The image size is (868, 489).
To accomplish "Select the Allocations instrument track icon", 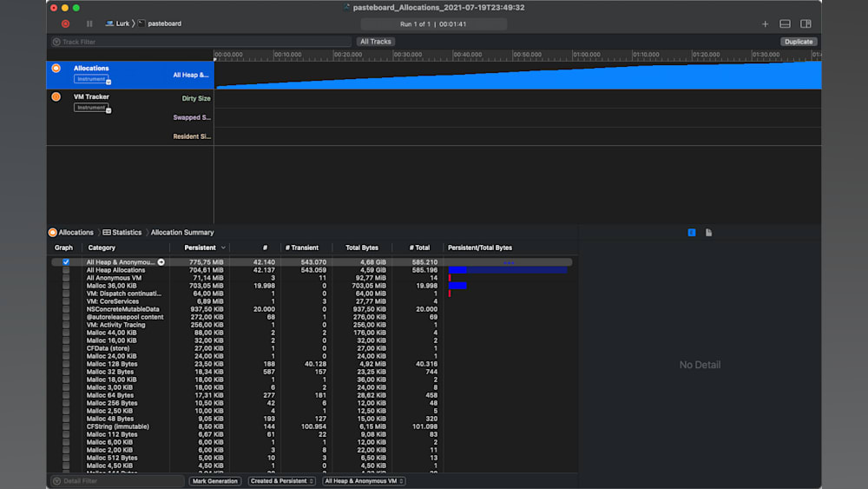I will [56, 68].
